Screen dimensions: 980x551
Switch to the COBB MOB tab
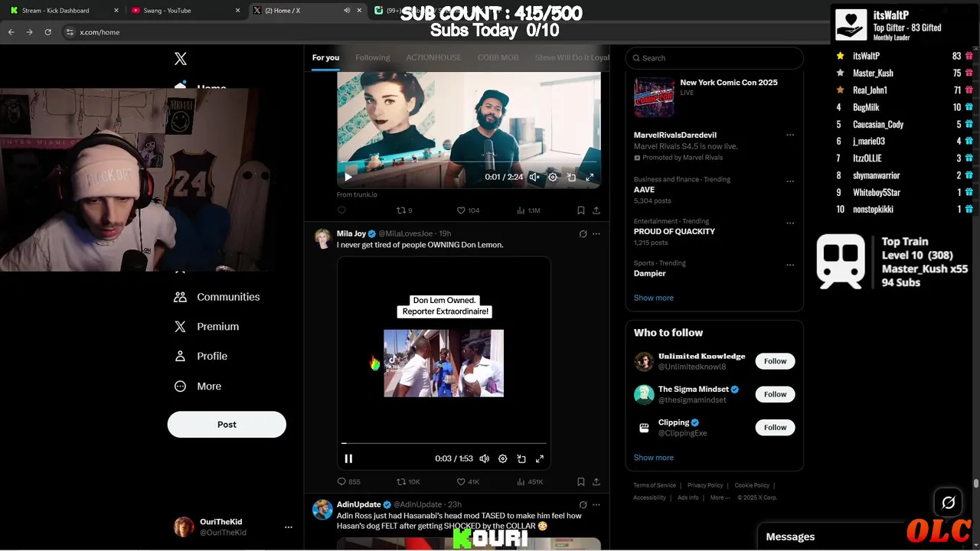498,58
